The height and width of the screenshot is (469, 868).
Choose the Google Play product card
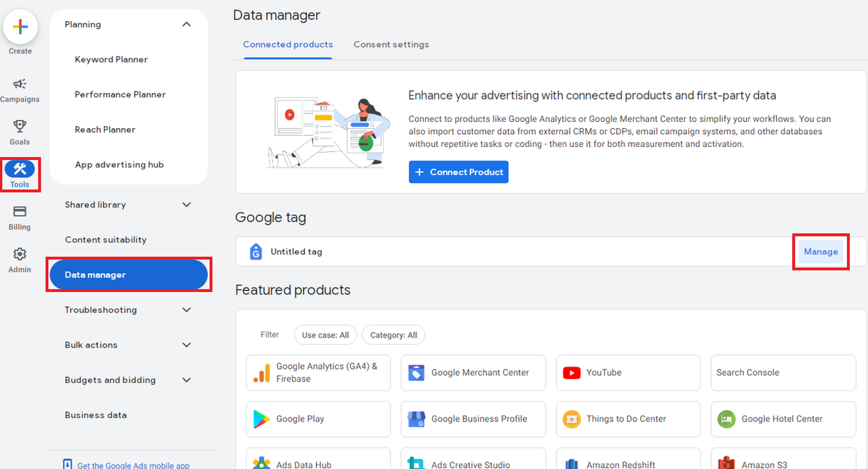pyautogui.click(x=318, y=419)
